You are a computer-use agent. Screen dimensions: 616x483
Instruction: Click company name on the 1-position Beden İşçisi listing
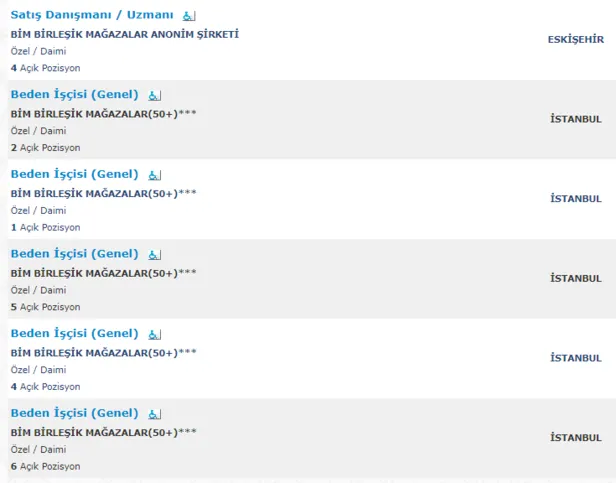coord(103,193)
